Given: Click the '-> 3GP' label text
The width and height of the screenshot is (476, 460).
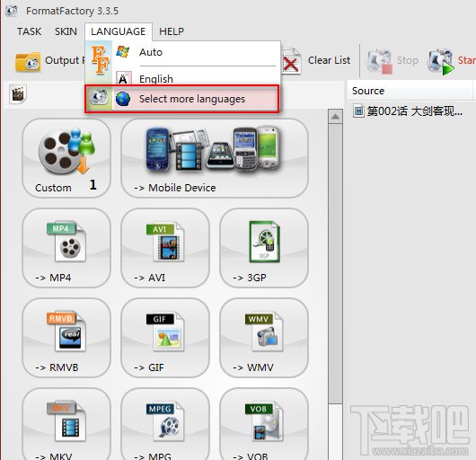Looking at the screenshot, I should pyautogui.click(x=250, y=278).
